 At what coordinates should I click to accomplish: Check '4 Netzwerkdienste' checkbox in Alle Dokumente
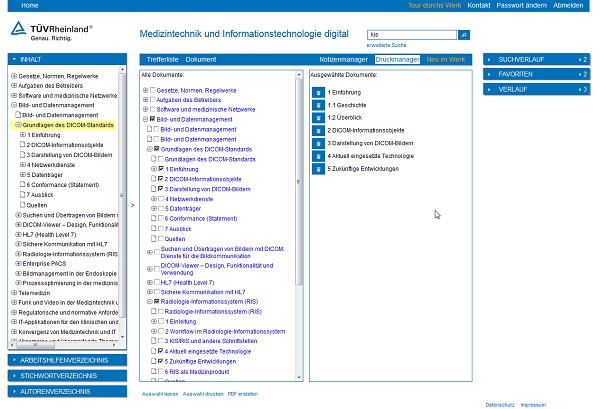(161, 199)
